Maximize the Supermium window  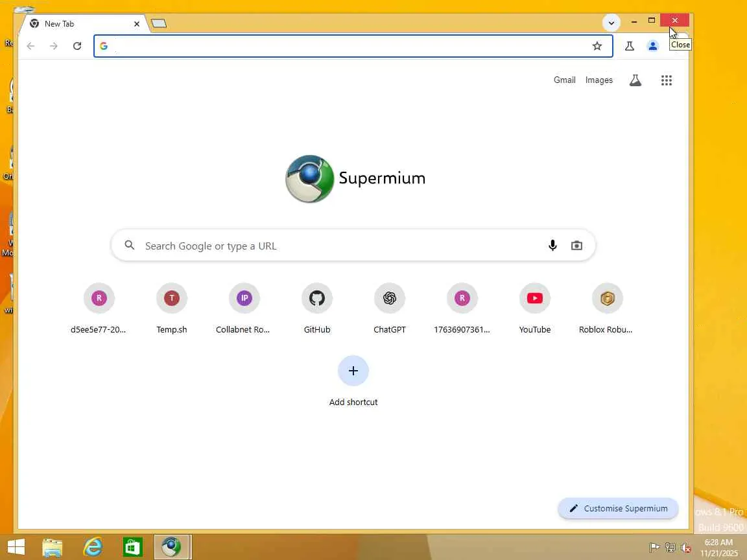652,21
